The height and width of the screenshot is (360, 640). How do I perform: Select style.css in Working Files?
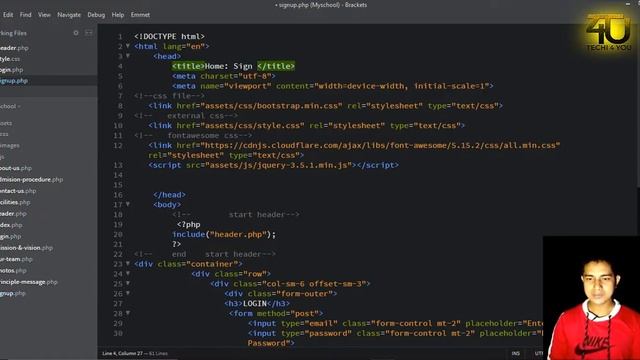click(x=10, y=59)
